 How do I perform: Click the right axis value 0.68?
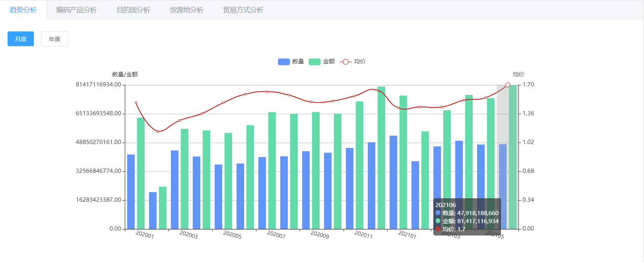point(528,171)
